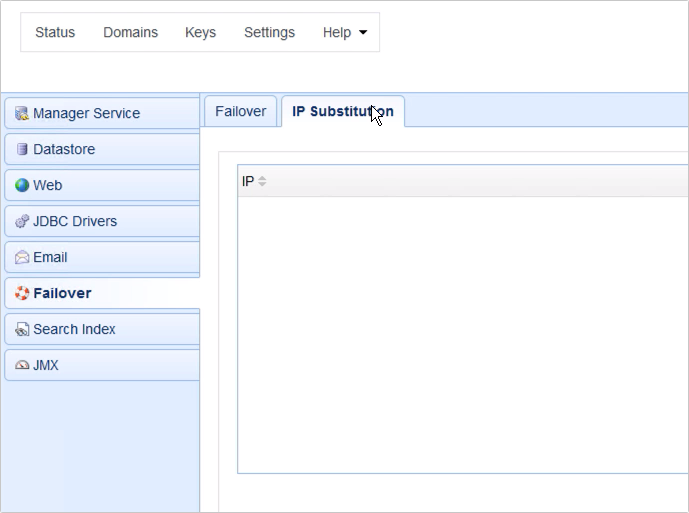The image size is (689, 513).
Task: Click the Search Index icon
Action: tap(22, 330)
